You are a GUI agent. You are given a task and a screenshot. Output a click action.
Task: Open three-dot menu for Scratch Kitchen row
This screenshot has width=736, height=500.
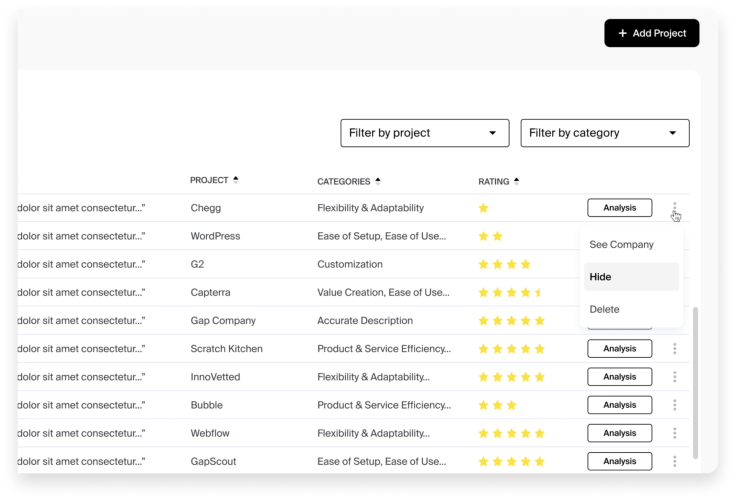pyautogui.click(x=675, y=349)
